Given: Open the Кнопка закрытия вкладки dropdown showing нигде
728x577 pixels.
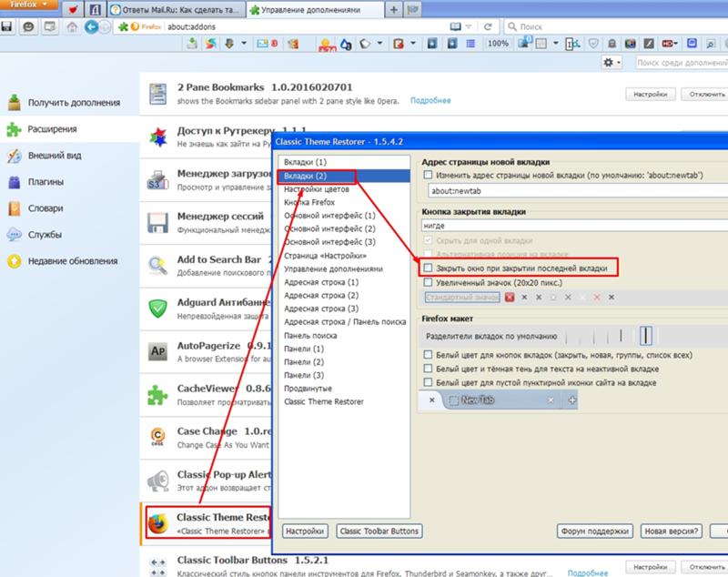Looking at the screenshot, I should point(574,226).
